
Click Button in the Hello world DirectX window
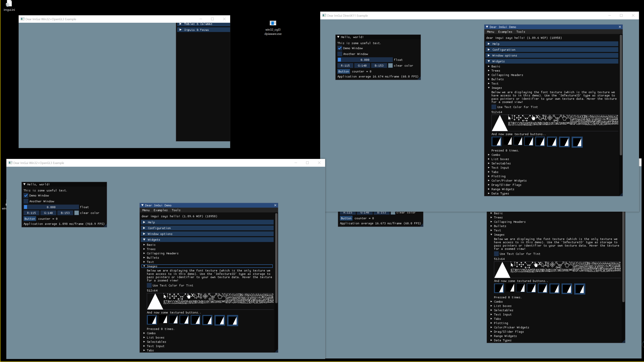pos(344,71)
